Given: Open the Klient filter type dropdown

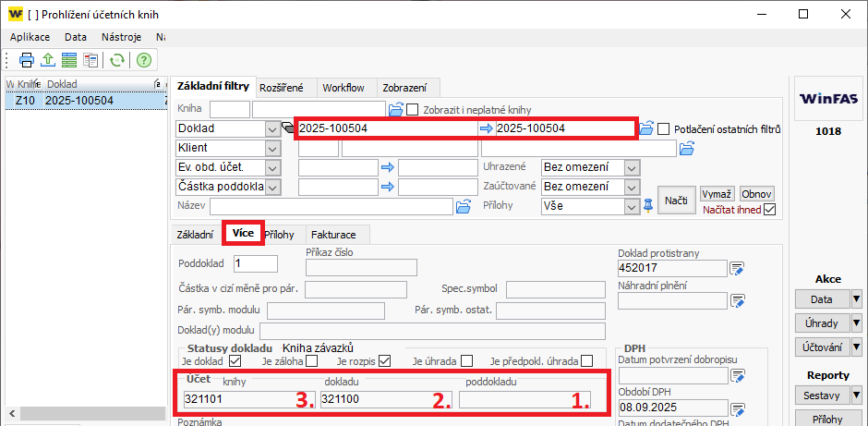Looking at the screenshot, I should pyautogui.click(x=272, y=148).
